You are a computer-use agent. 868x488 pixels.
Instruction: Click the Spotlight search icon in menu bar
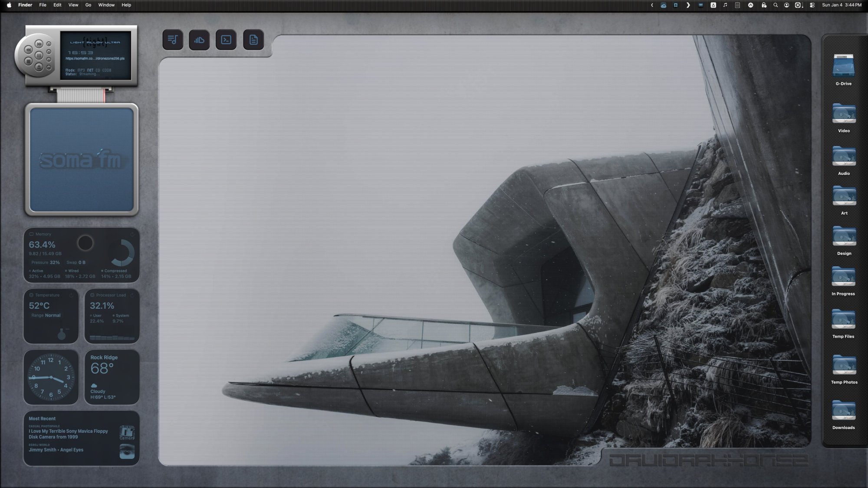click(775, 5)
